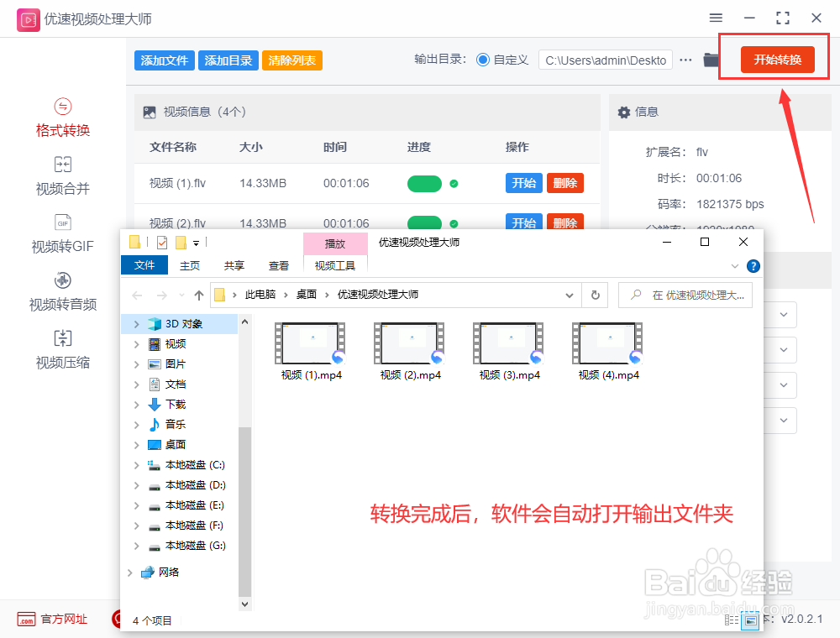
Task: Select 桌面 in the navigation tree
Action: (176, 445)
